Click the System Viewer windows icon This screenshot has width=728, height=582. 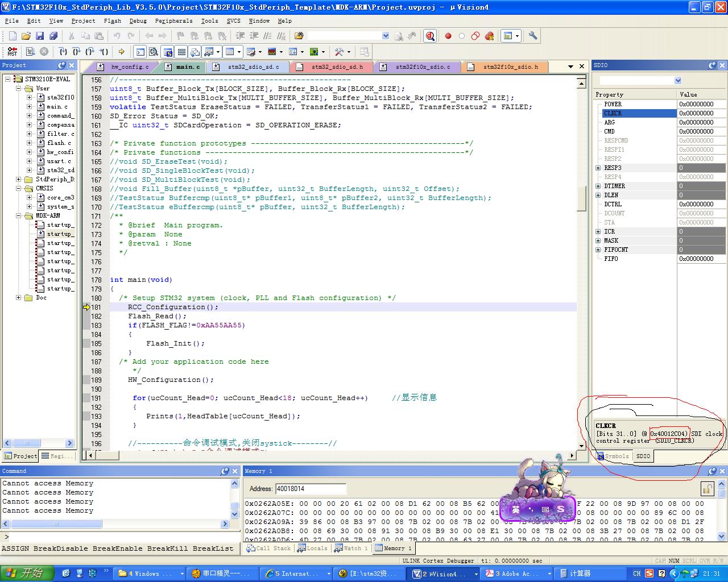coord(314,52)
